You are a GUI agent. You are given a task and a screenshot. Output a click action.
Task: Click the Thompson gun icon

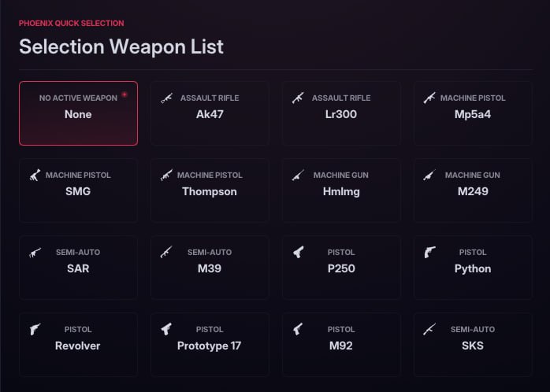pos(166,175)
